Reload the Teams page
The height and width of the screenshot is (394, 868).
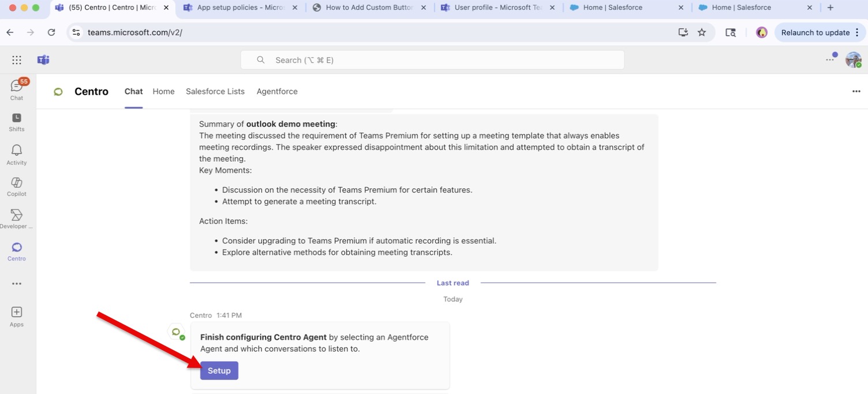pos(51,32)
